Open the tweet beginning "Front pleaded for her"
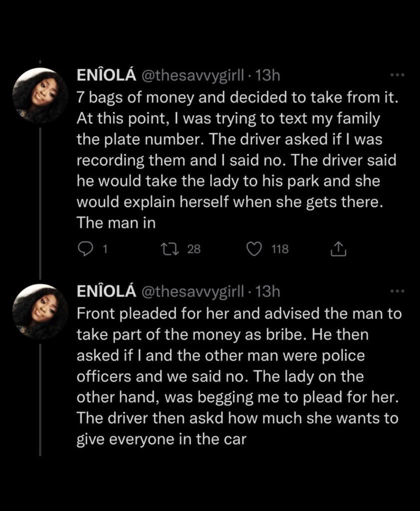 point(237,374)
